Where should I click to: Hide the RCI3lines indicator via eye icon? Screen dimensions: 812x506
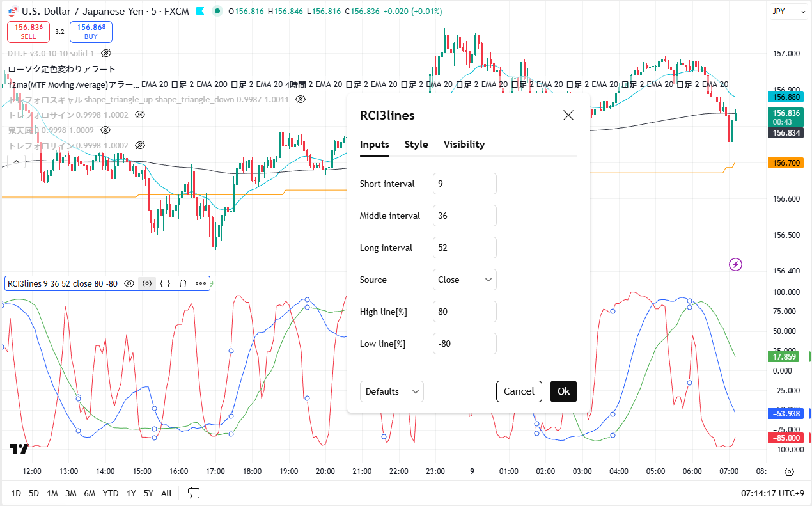coord(129,283)
